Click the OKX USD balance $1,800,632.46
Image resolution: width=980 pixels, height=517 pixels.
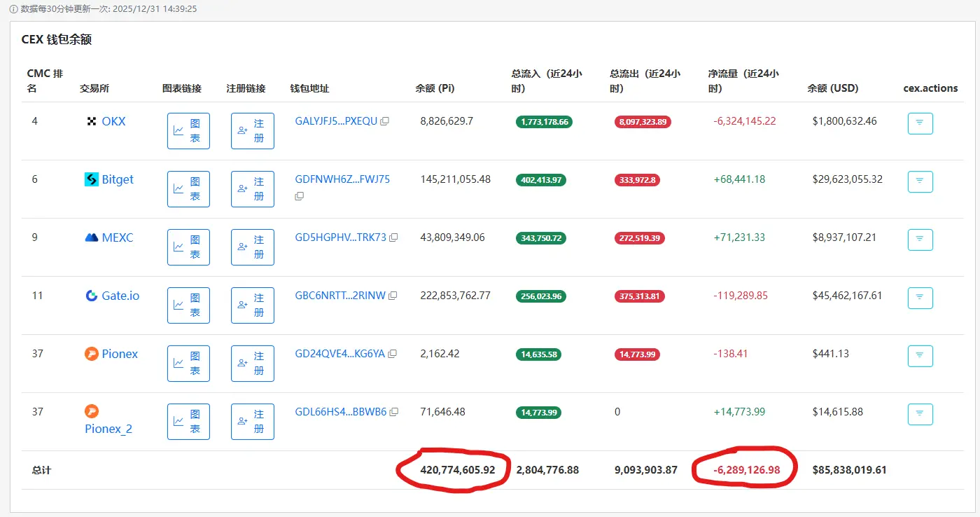(844, 121)
